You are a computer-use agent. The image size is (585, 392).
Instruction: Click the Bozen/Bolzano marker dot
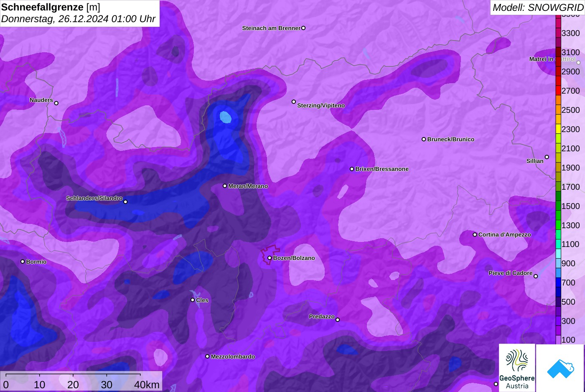tap(270, 258)
